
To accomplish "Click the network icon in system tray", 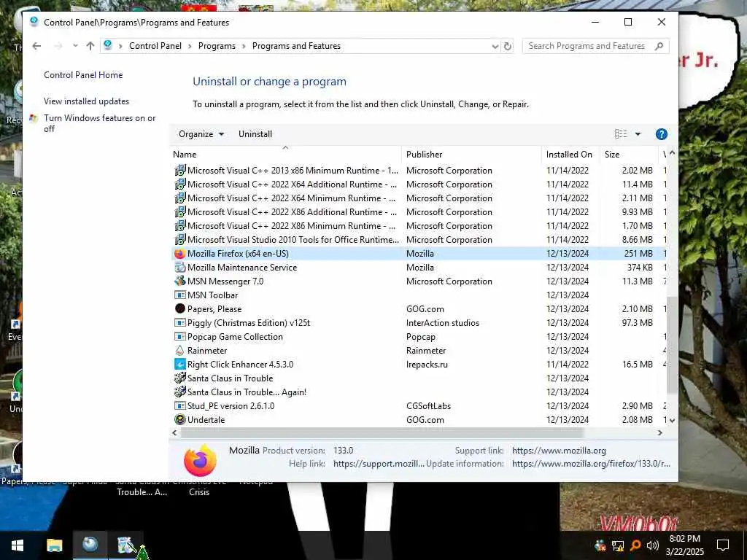I will coord(618,545).
